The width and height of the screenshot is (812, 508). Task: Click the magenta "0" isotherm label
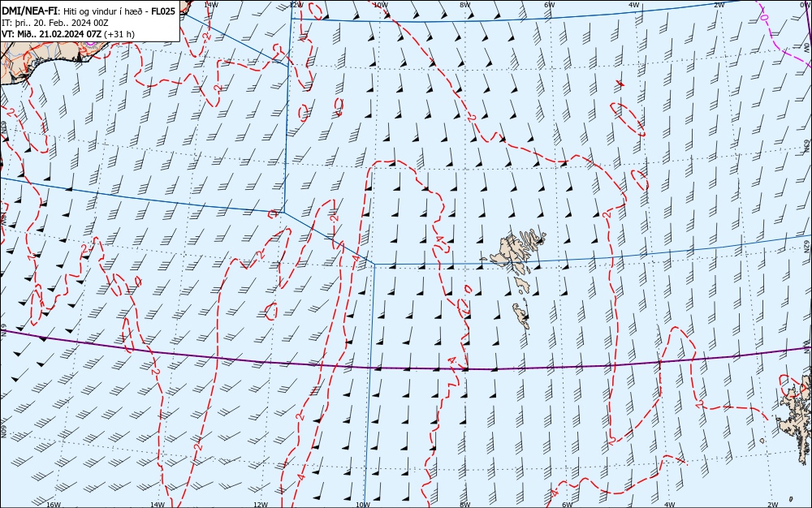764,17
